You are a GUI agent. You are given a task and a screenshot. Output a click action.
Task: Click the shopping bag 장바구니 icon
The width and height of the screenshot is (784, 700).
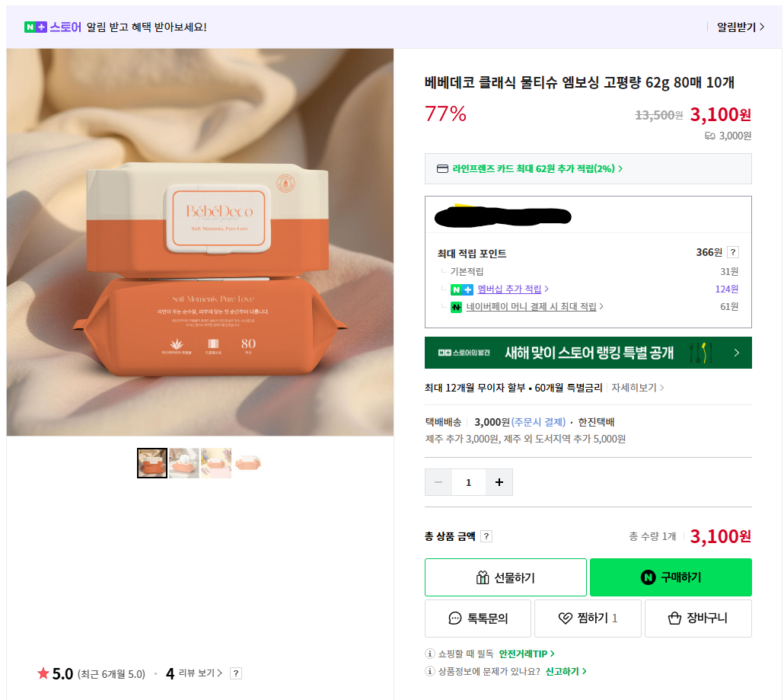coord(674,618)
